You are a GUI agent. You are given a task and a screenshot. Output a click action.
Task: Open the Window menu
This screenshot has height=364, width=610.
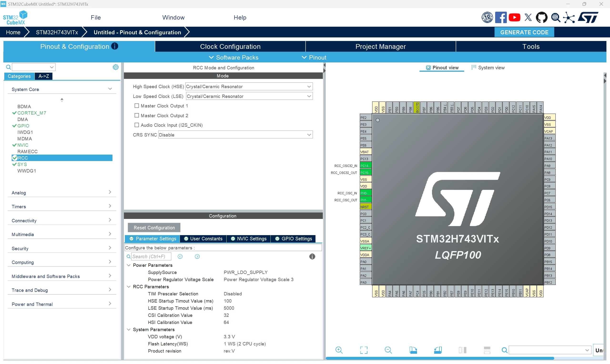(173, 17)
